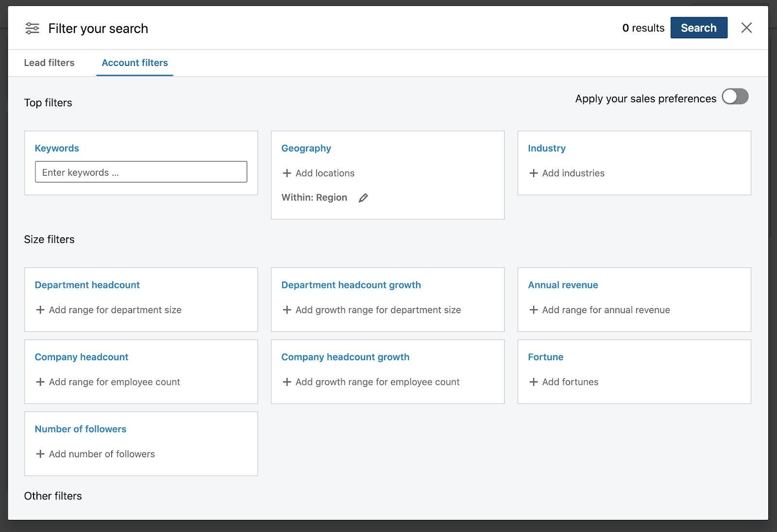The width and height of the screenshot is (777, 532).
Task: Click Add growth range for department size
Action: point(378,310)
